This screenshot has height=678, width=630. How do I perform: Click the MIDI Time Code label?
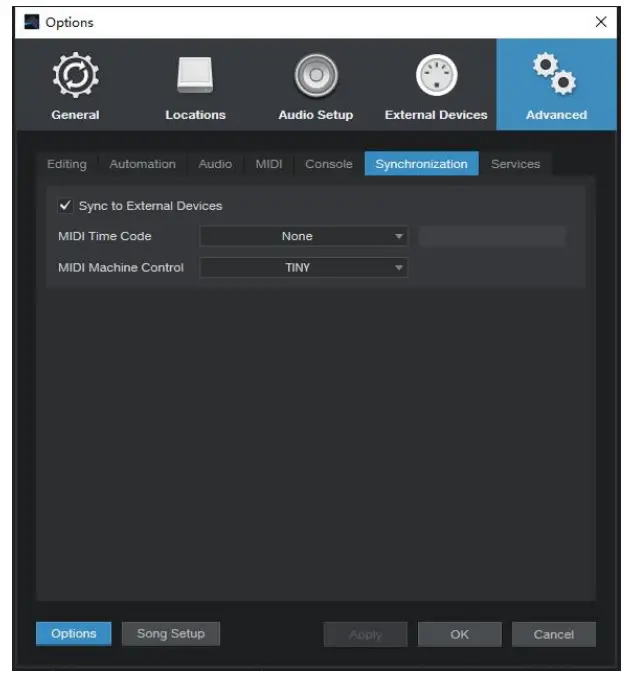pos(105,237)
